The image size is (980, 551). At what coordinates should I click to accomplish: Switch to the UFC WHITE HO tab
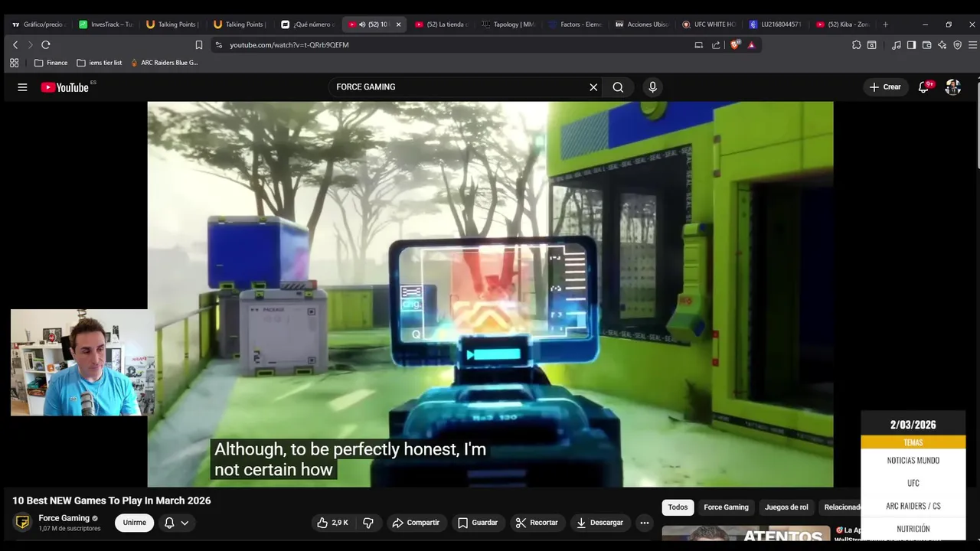[x=710, y=24]
